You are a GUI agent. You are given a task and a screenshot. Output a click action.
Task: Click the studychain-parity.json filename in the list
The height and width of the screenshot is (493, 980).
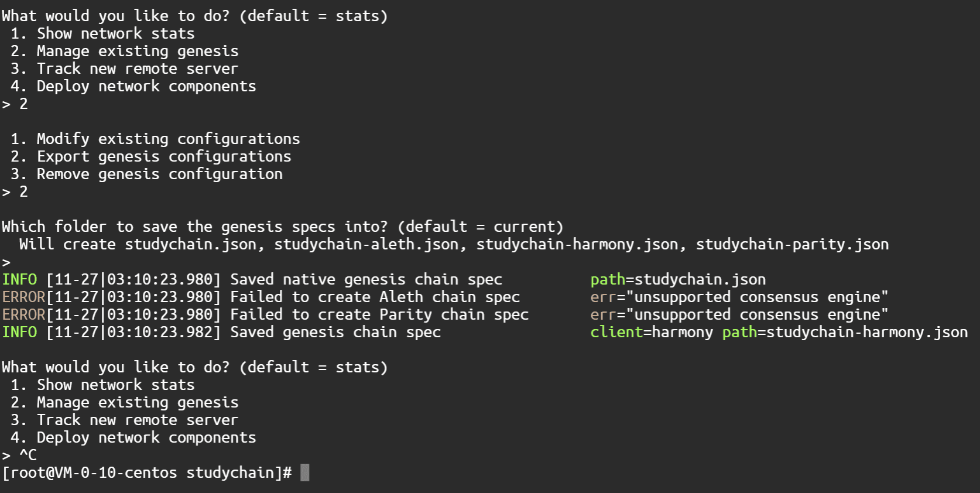point(792,244)
